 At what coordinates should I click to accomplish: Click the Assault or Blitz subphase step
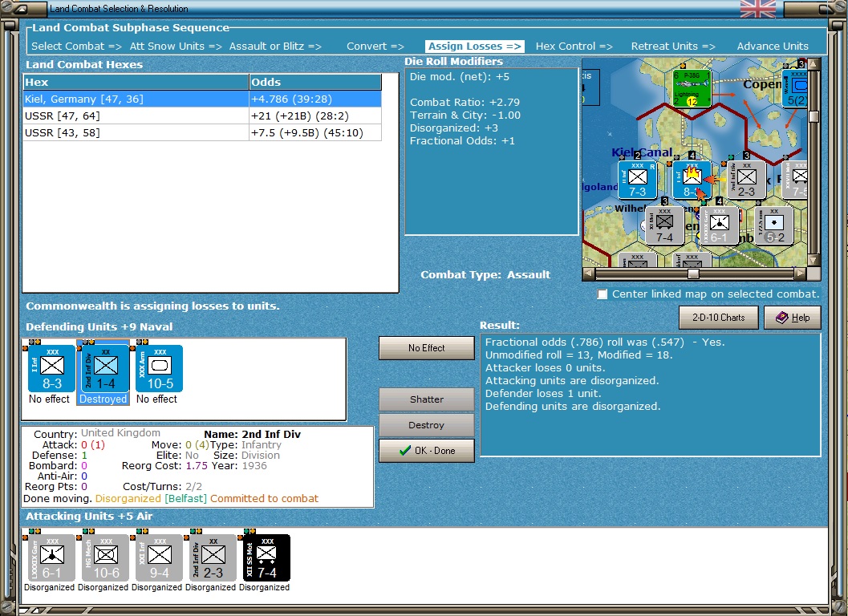(x=275, y=46)
